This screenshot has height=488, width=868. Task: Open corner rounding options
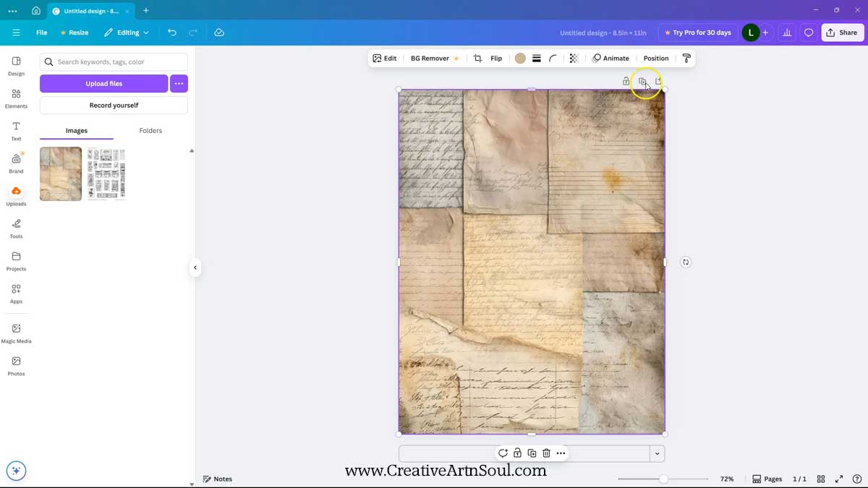[x=553, y=59]
